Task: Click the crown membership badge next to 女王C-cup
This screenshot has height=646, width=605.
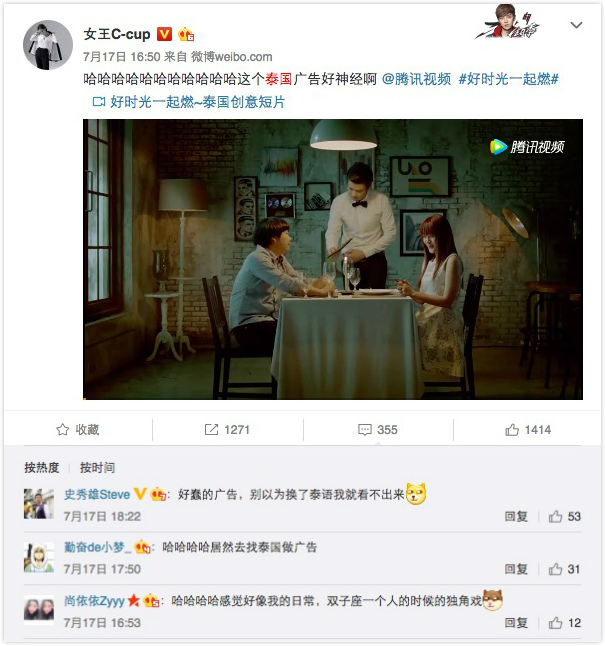Action: click(x=185, y=34)
